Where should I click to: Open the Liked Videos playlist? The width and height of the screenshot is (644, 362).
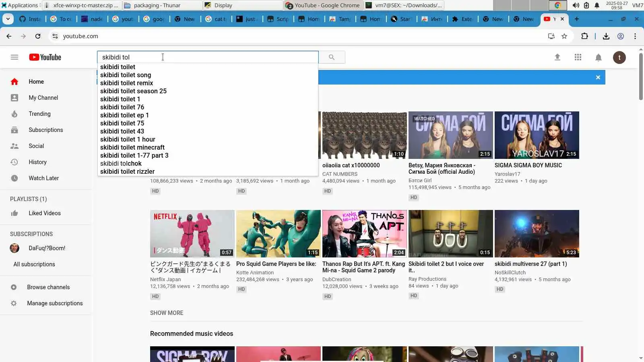(x=46, y=213)
